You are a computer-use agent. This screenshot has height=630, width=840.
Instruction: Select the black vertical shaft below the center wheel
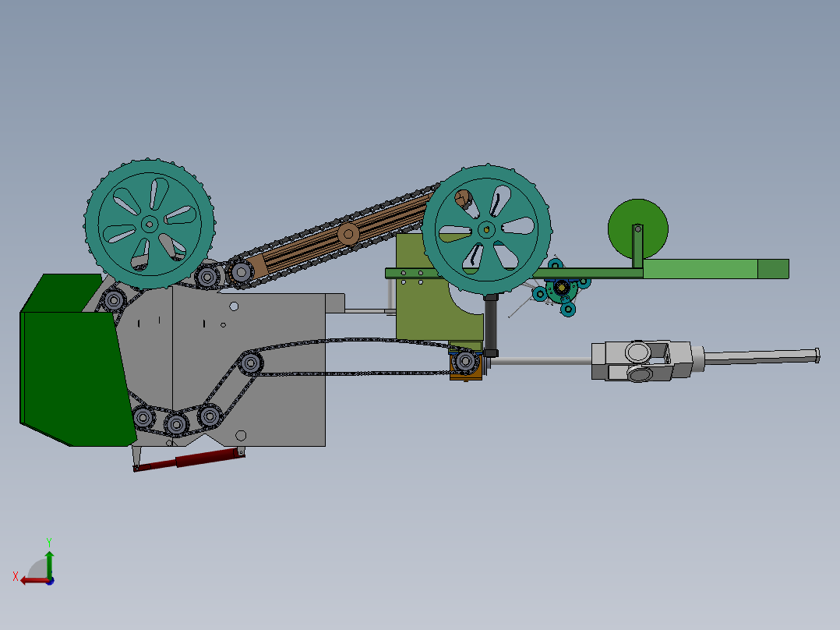pos(491,326)
